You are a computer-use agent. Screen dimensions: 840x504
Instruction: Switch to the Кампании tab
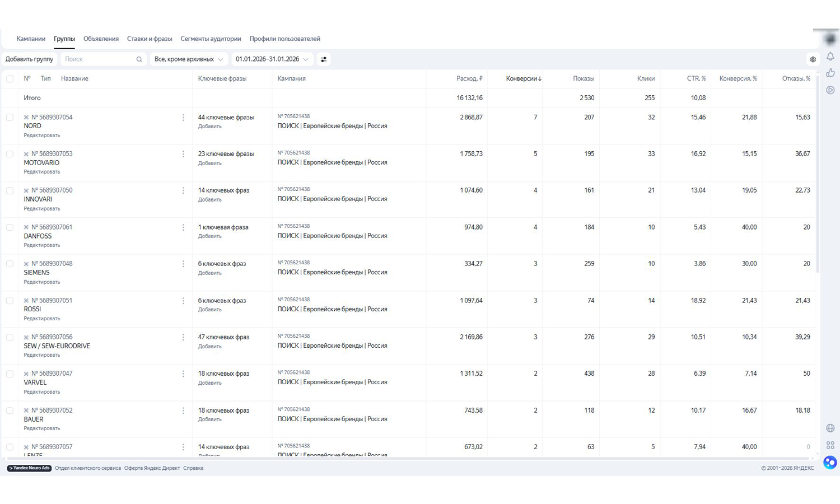[x=31, y=39]
